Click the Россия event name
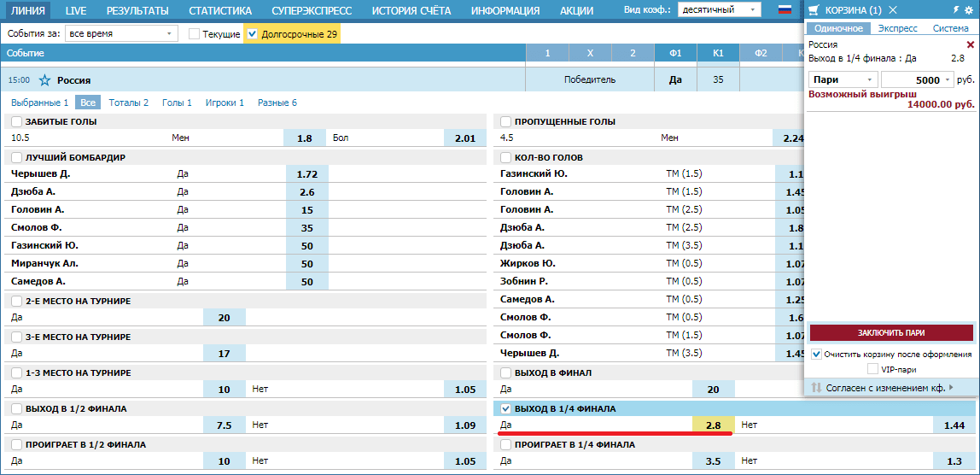Image resolution: width=980 pixels, height=475 pixels. [73, 80]
